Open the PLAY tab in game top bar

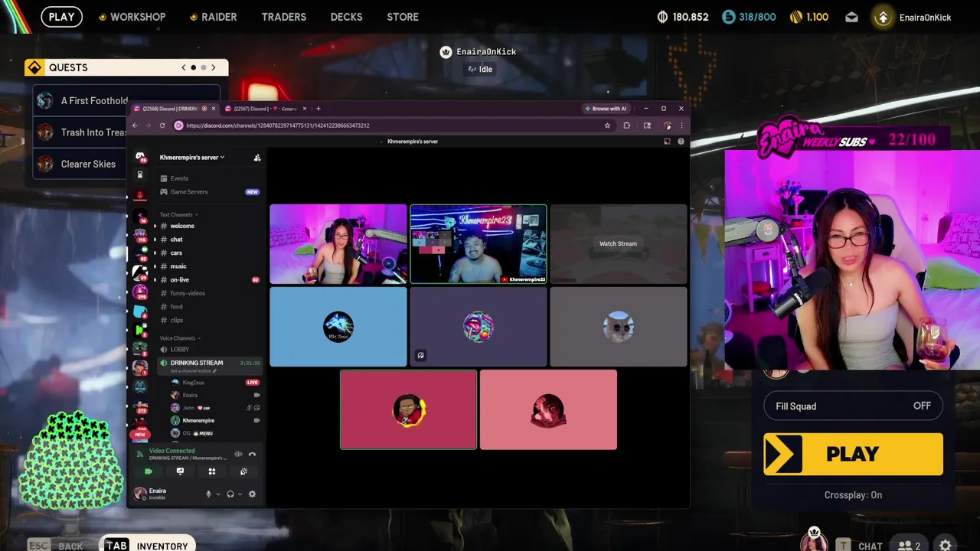coord(61,17)
